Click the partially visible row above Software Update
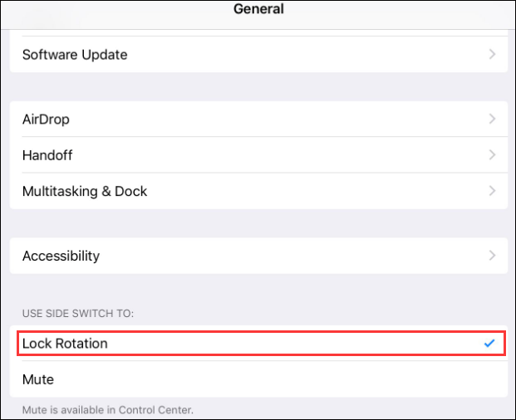The height and width of the screenshot is (420, 516). 258,34
